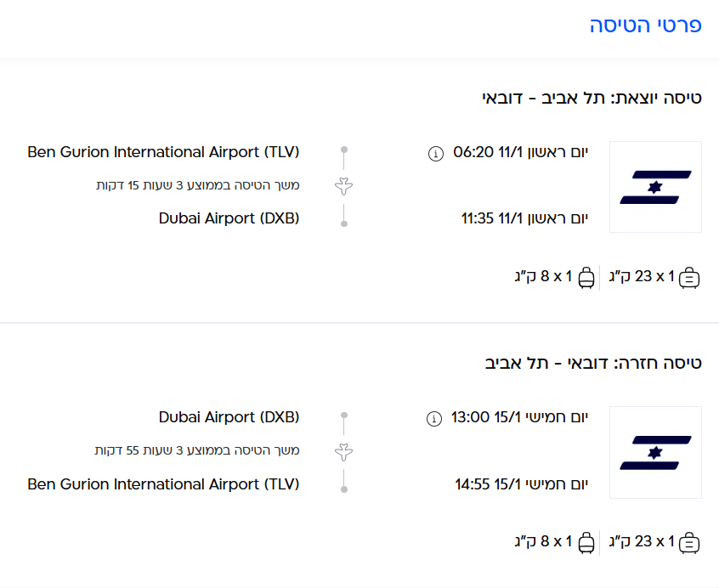Click Dubai Airport (DXB) in the outbound flight
The image size is (719, 588).
[x=229, y=218]
